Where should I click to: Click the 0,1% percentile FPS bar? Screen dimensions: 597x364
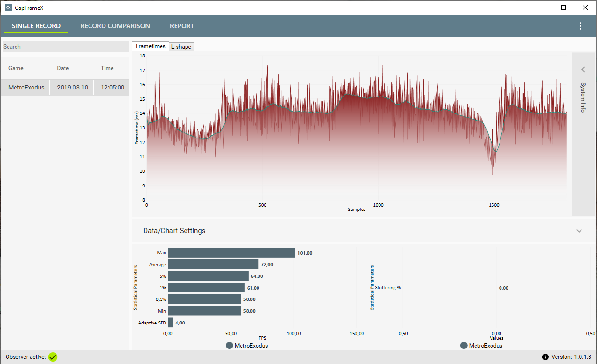[204, 299]
